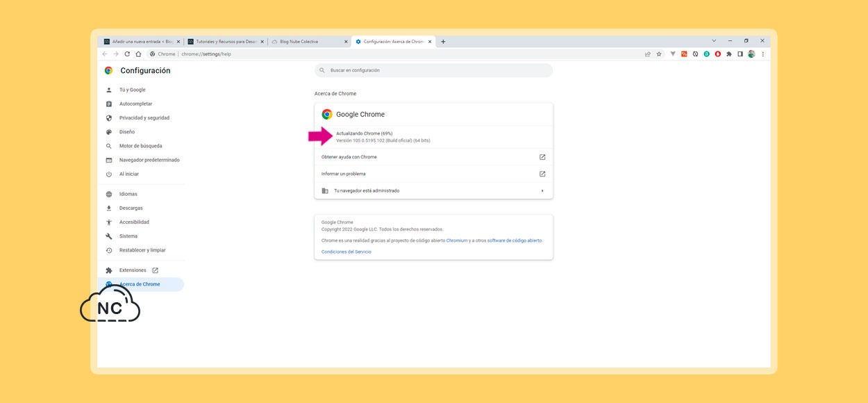Open a new tab with the plus button
The height and width of the screenshot is (403, 868).
pyautogui.click(x=443, y=42)
